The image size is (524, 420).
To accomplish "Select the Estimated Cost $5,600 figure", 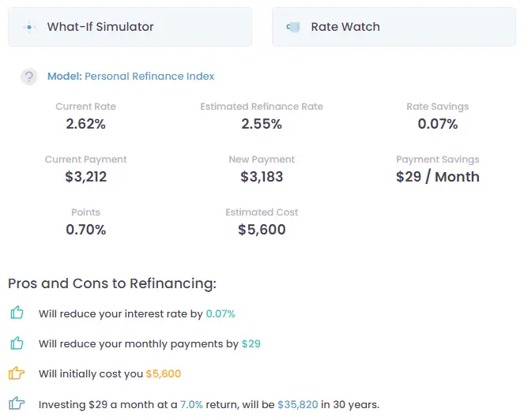I will click(x=262, y=230).
